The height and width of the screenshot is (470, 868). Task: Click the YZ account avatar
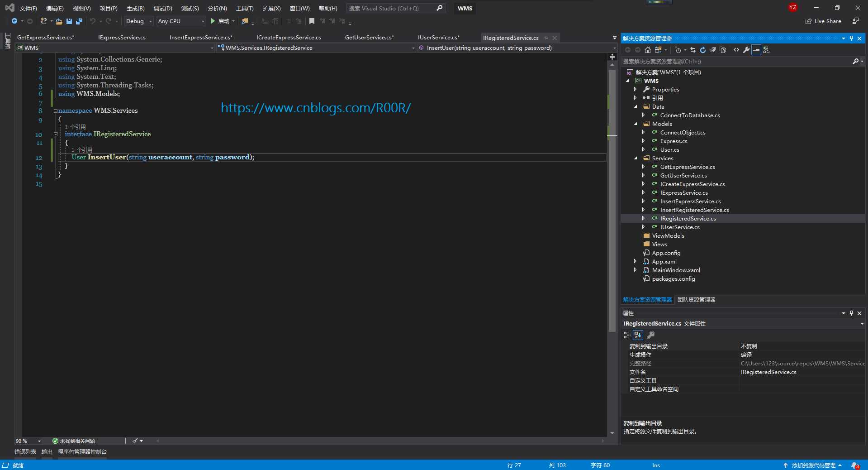[x=792, y=8]
